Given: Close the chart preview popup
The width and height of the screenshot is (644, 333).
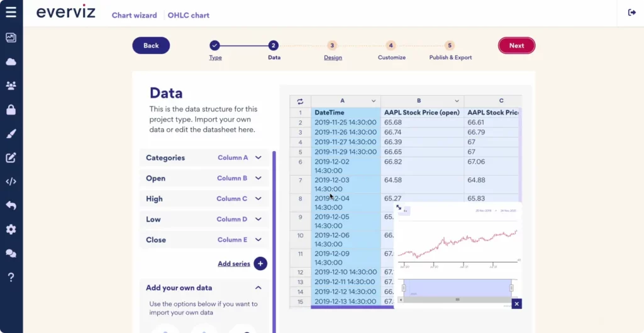Looking at the screenshot, I should (x=517, y=304).
